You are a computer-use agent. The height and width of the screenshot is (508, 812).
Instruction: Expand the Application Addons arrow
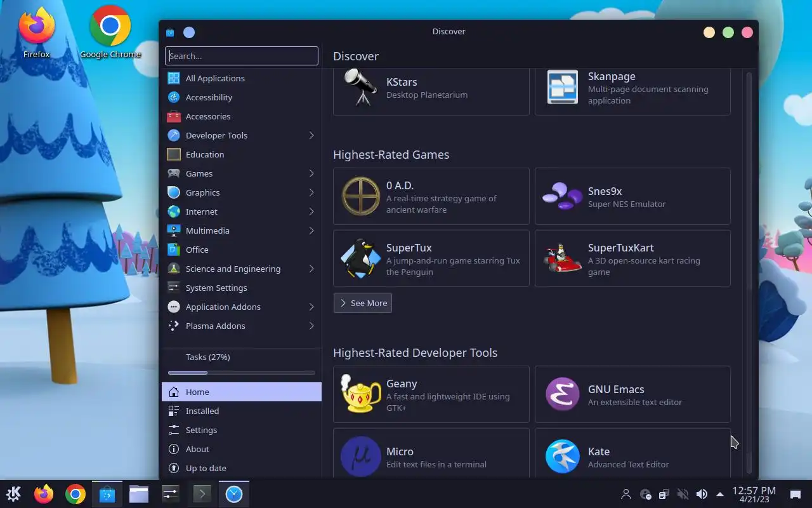[311, 307]
